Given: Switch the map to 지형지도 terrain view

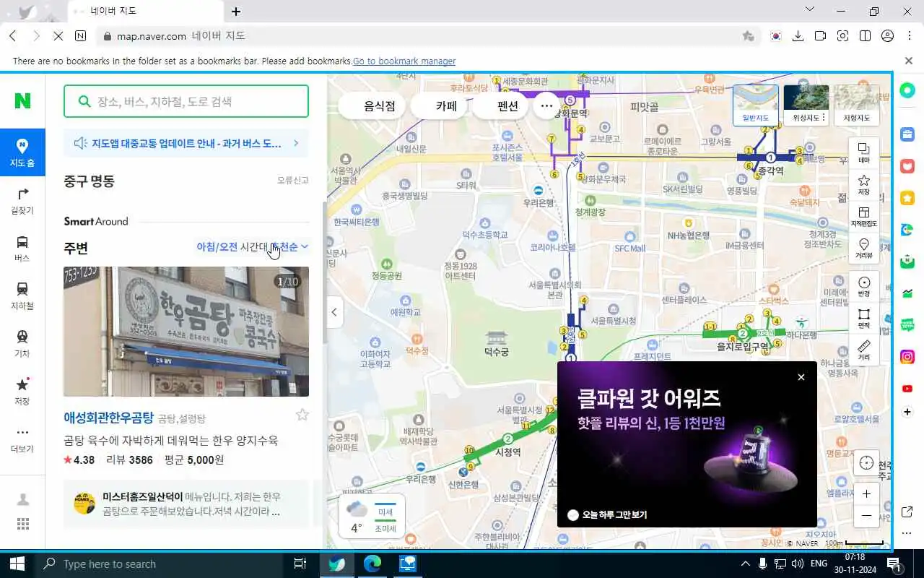Looking at the screenshot, I should point(856,105).
